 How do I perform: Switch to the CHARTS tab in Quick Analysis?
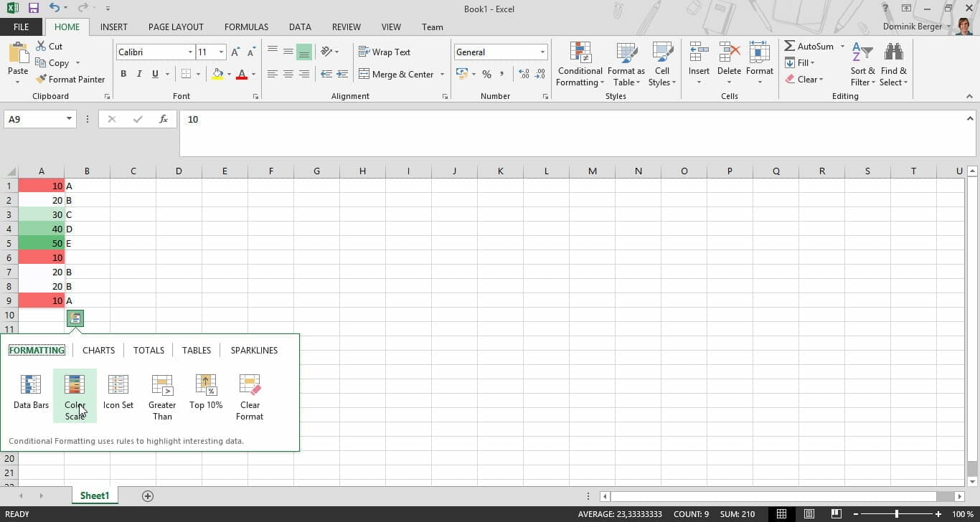coord(98,351)
